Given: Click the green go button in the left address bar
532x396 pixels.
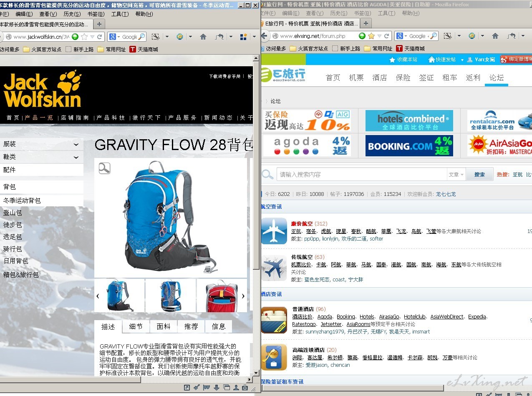Looking at the screenshot, I should click(x=75, y=37).
